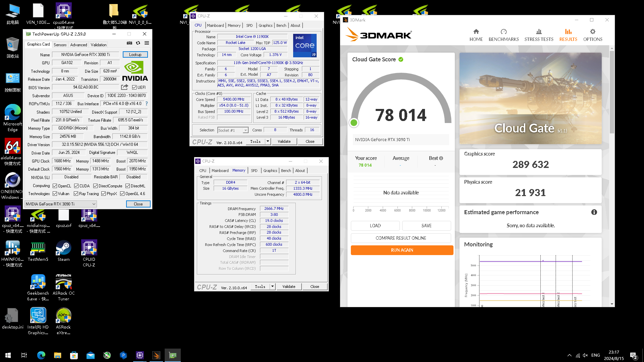Open notification center in taskbar
Viewport: 644px width, 362px height.
click(x=634, y=356)
